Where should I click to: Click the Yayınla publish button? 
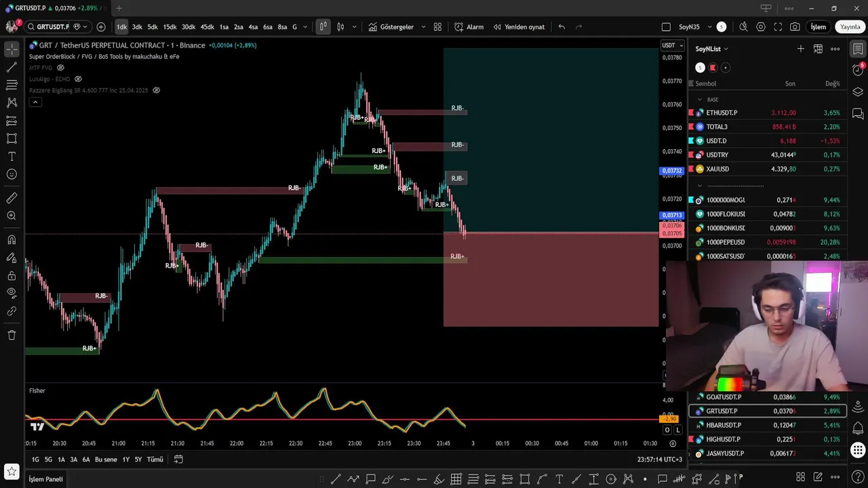tap(850, 27)
